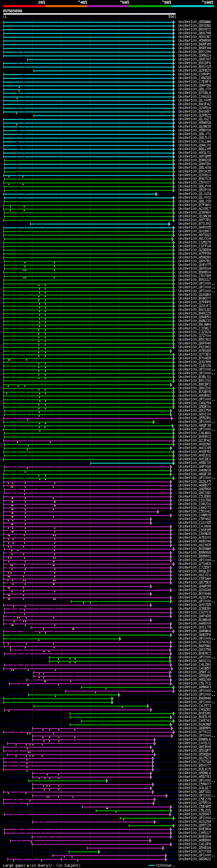Select UniRef100_B8CBP2 label
217x868 pixels.
coord(195,385)
